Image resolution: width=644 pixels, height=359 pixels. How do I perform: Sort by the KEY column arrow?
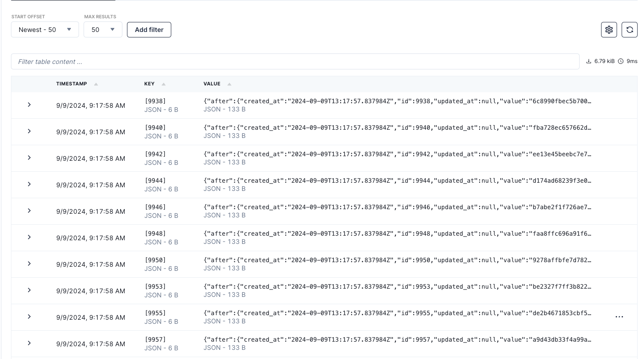pos(164,84)
